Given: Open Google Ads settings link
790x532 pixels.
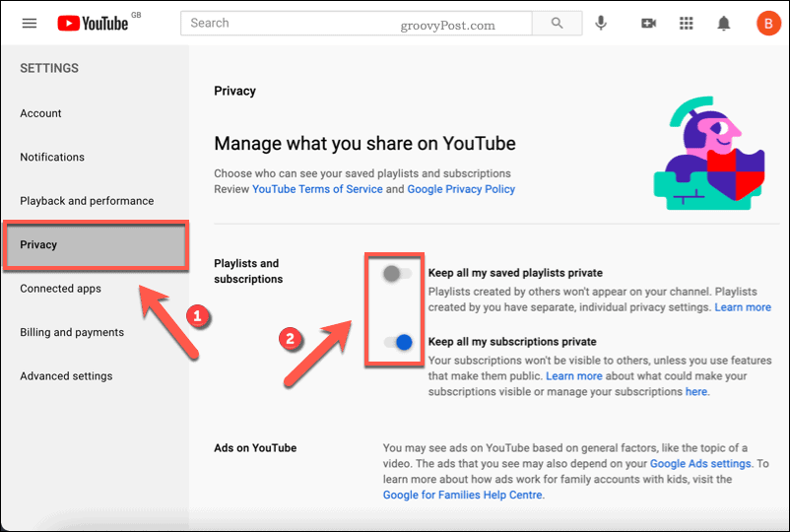Looking at the screenshot, I should pos(700,463).
